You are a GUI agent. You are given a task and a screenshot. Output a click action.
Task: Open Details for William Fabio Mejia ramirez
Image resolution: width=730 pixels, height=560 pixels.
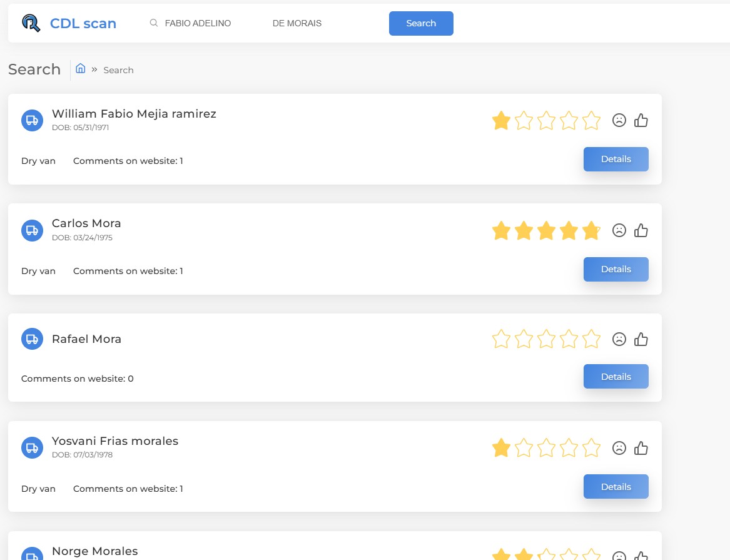tap(616, 159)
